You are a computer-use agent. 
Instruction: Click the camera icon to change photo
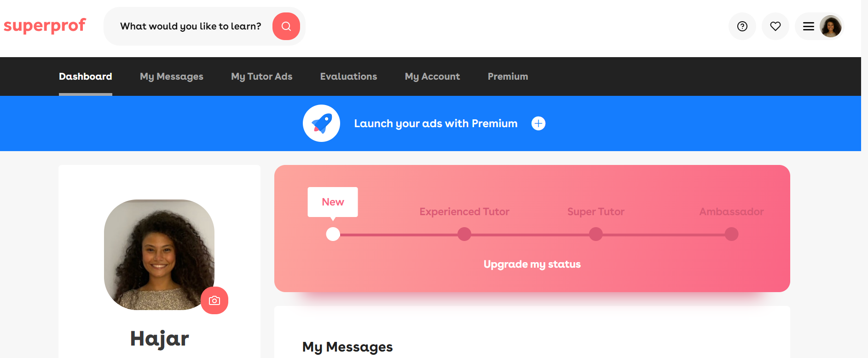214,300
